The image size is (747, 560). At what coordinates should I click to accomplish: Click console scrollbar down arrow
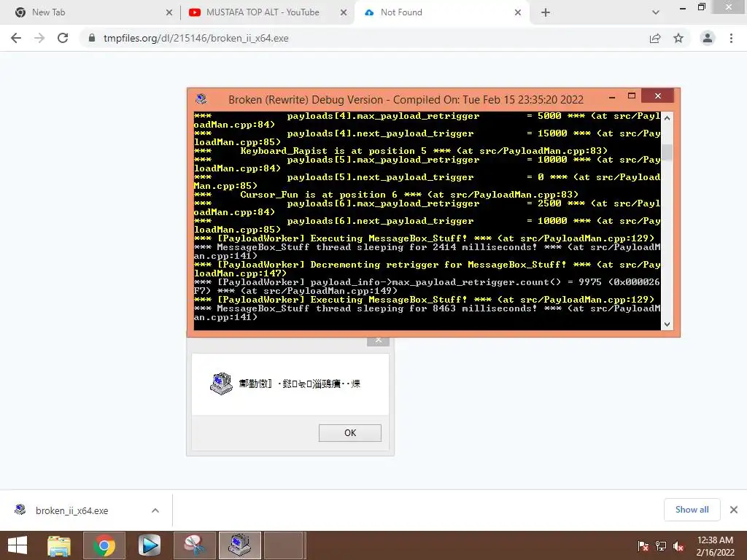[667, 324]
